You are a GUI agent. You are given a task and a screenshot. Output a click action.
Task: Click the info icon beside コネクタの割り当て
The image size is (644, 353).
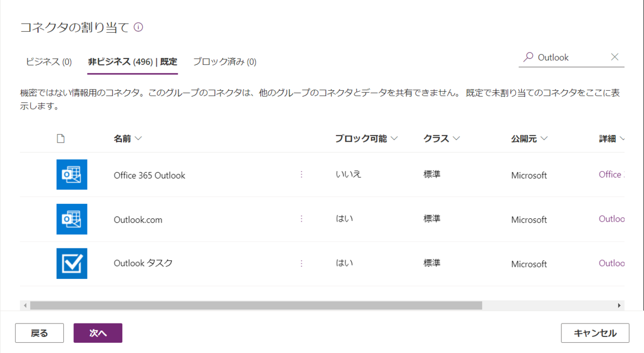(x=138, y=27)
